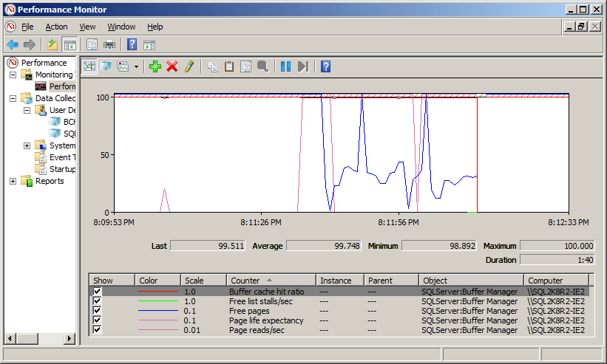The image size is (607, 364).
Task: Collapse the Monitoring Tools tree node
Action: tap(13, 75)
